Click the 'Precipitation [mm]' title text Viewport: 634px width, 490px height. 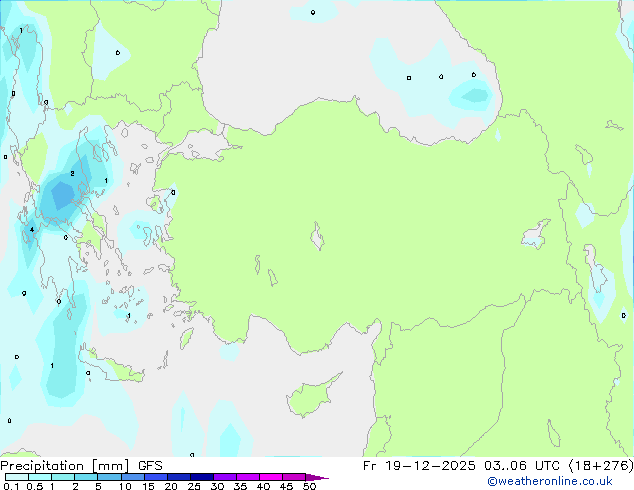(65, 466)
